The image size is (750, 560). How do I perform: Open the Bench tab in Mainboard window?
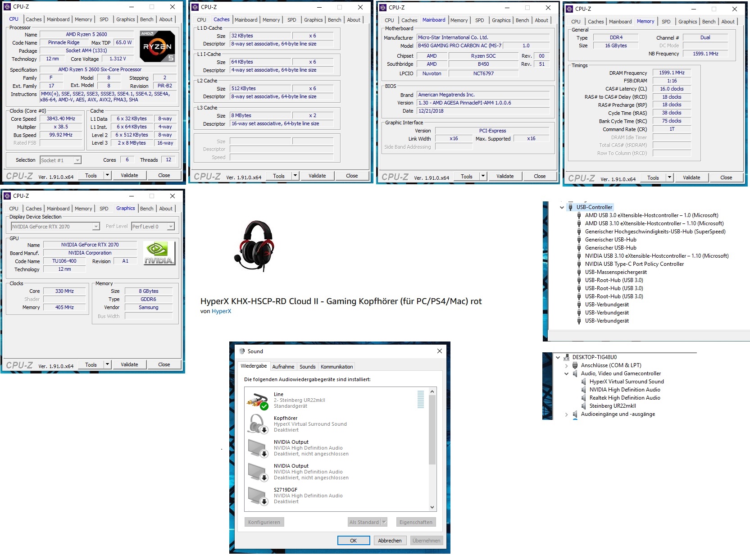(x=522, y=20)
